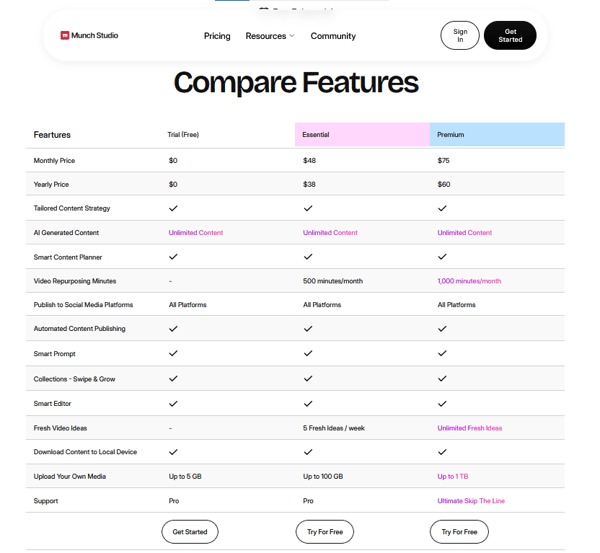Click Try For Free under Essential column
The width and height of the screenshot is (600, 553).
coord(325,532)
